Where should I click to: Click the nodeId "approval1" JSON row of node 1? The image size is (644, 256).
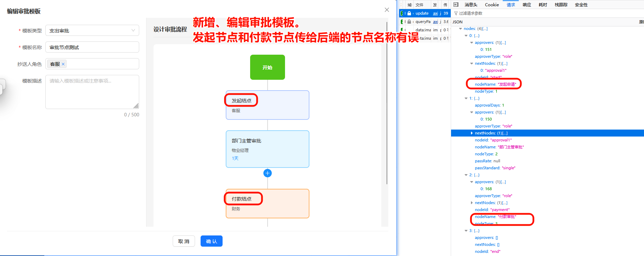pyautogui.click(x=493, y=140)
